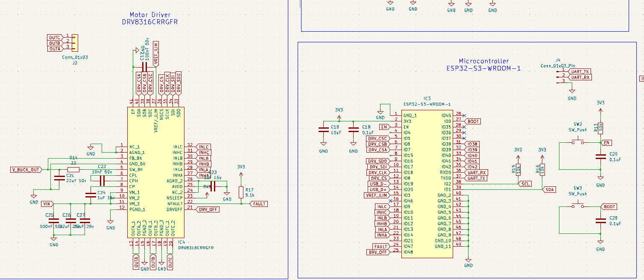Select the R15 10k pull-up resistor

point(518,169)
